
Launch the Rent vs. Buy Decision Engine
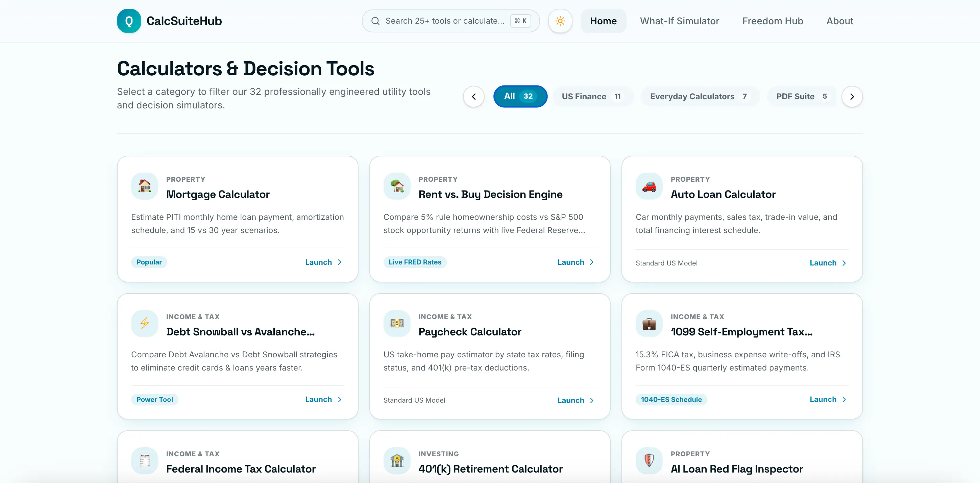(575, 262)
